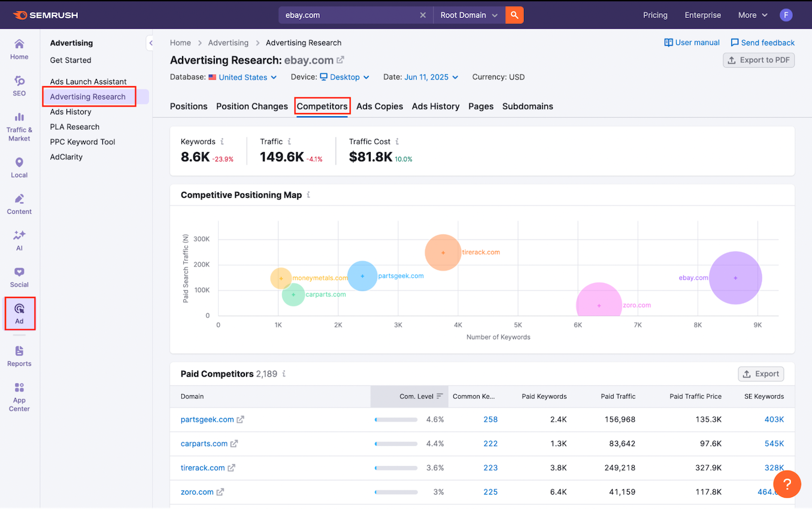The width and height of the screenshot is (812, 509).
Task: Change the Desktop device dropdown
Action: coord(344,77)
